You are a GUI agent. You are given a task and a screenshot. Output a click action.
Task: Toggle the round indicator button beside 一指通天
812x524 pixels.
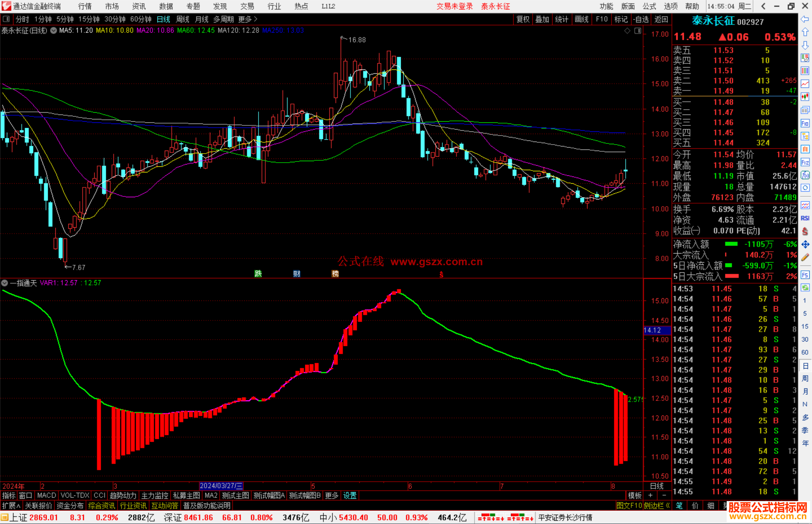[5, 283]
